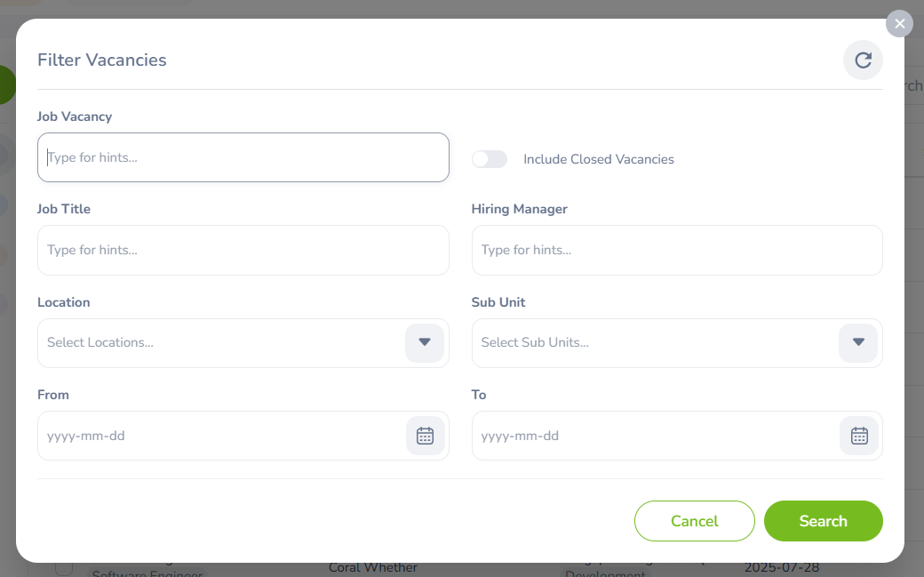924x577 pixels.
Task: Open the From date calendar picker
Action: pos(425,436)
